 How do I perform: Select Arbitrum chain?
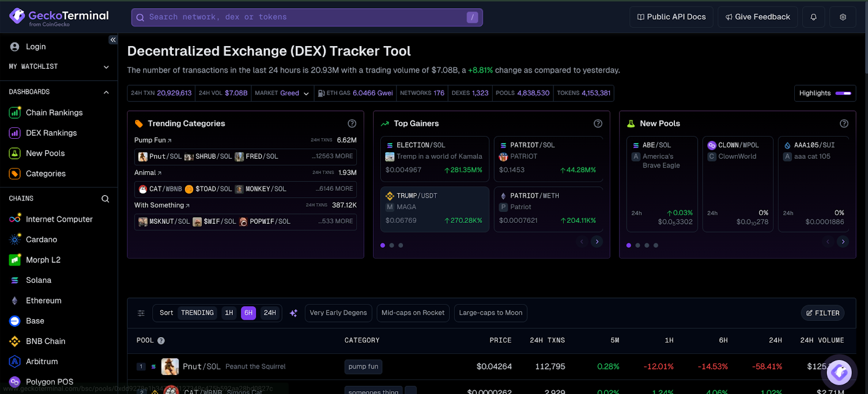42,361
